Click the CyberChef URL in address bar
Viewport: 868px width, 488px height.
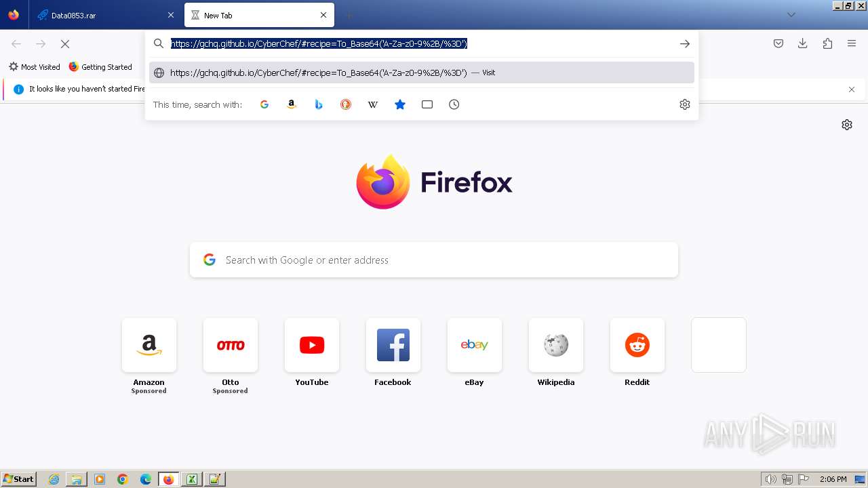[319, 43]
